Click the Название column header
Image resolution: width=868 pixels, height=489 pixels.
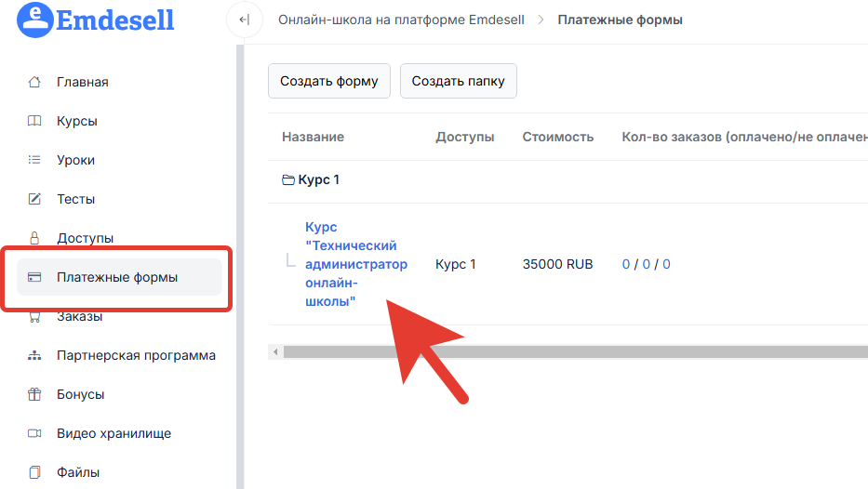pyautogui.click(x=313, y=137)
